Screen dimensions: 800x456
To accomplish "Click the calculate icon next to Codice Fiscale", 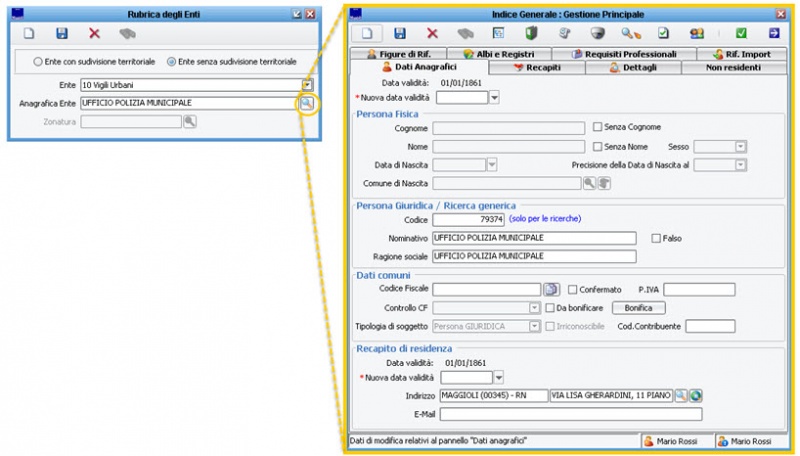I will (551, 289).
